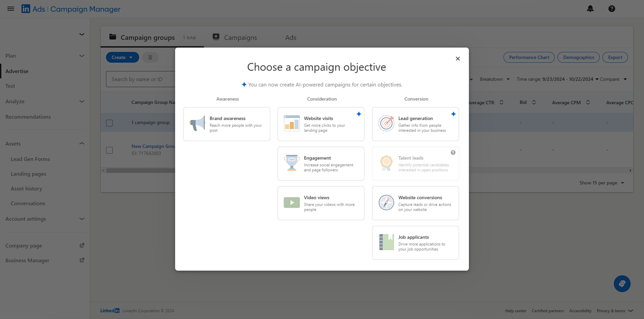644x319 pixels.
Task: Click the Export button
Action: [x=615, y=57]
